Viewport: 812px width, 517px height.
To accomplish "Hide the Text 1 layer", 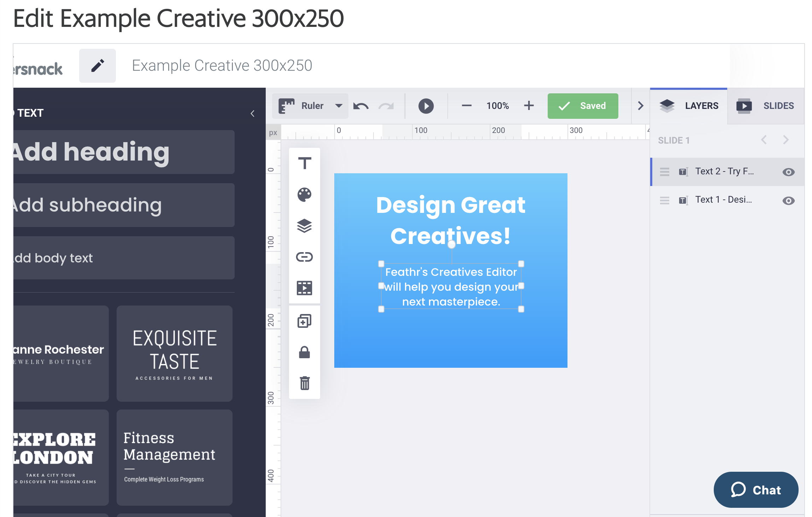I will tap(789, 201).
